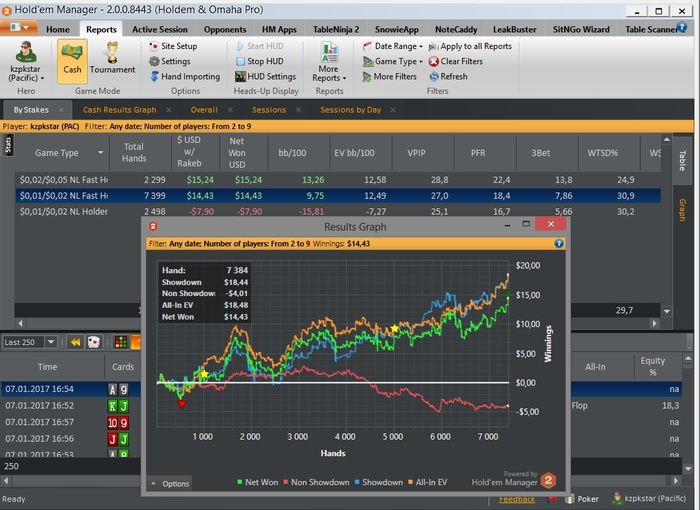Select the $0,02/$0,05 NL Fast row
700x510 pixels.
[338, 180]
